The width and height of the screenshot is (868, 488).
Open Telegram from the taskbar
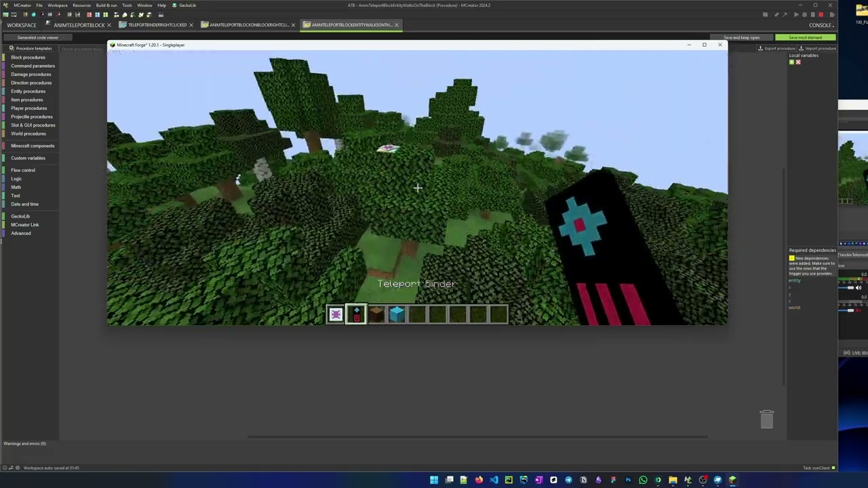point(568,481)
